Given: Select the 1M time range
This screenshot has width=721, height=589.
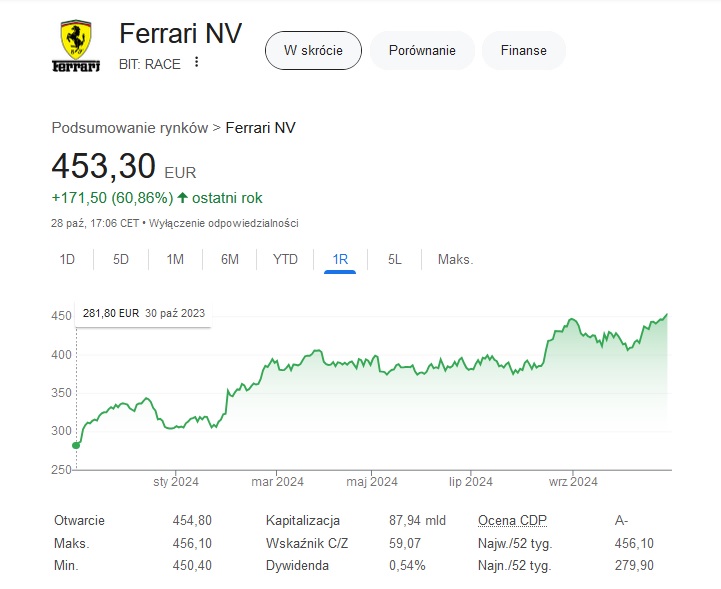Looking at the screenshot, I should click(x=175, y=259).
